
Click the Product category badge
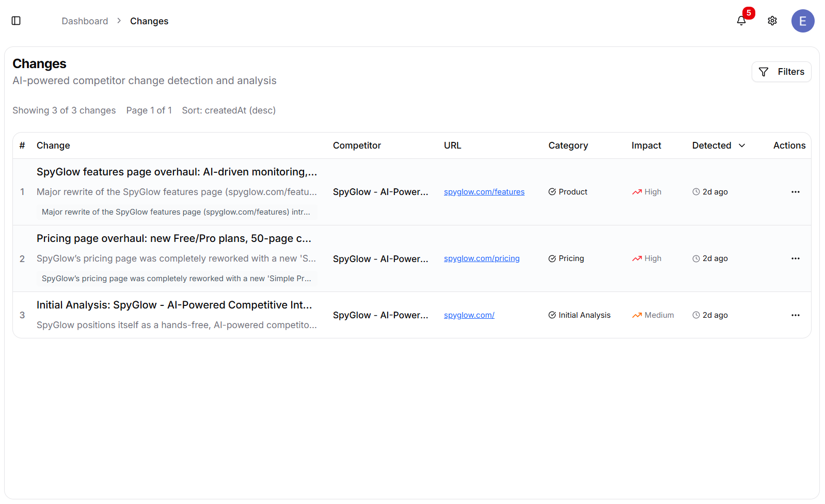click(568, 192)
